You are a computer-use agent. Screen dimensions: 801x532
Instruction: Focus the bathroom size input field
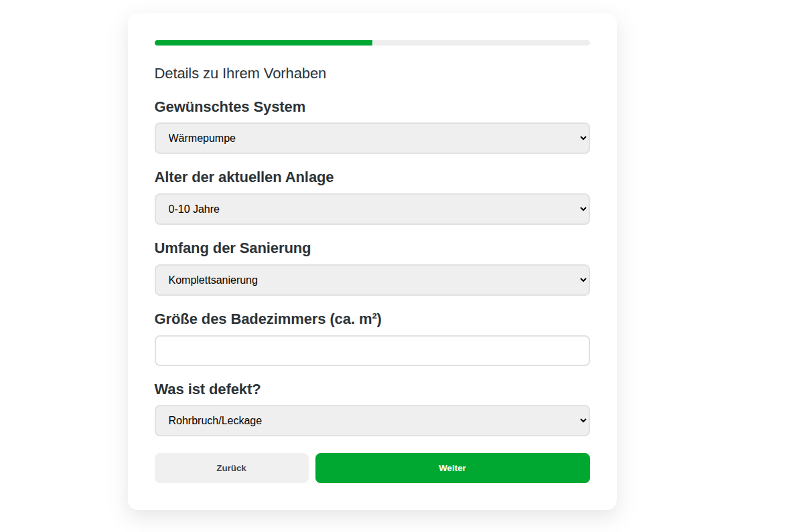click(x=372, y=351)
